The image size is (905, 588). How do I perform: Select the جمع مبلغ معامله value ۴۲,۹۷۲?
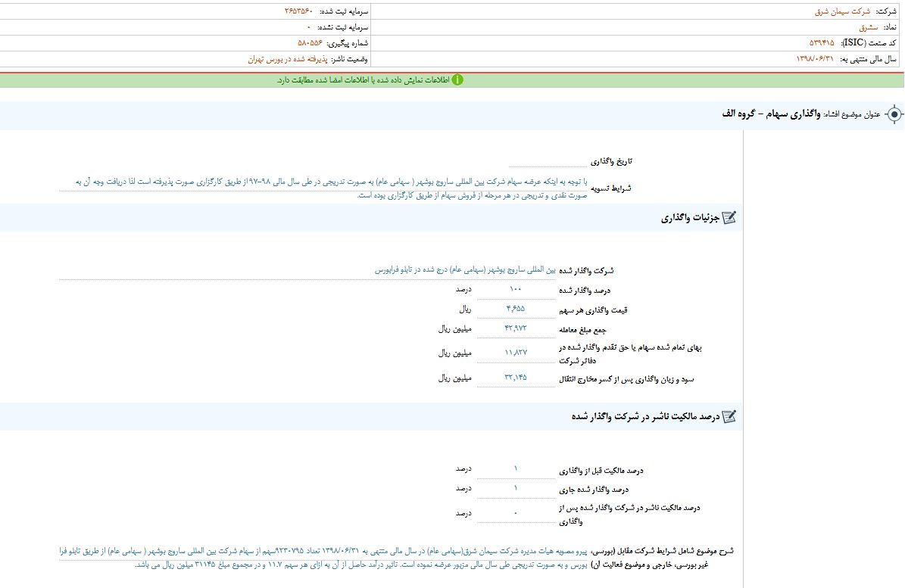[516, 328]
